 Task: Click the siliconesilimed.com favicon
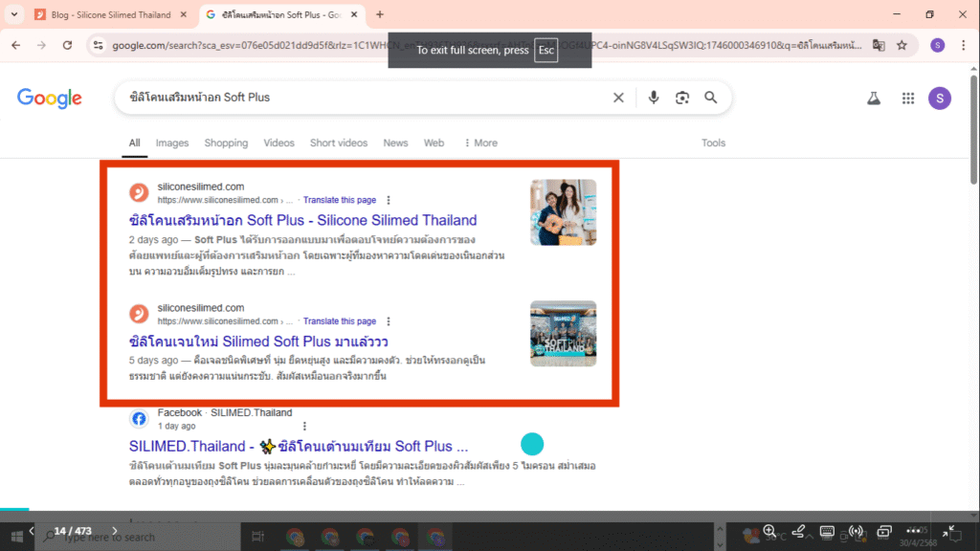(x=138, y=191)
